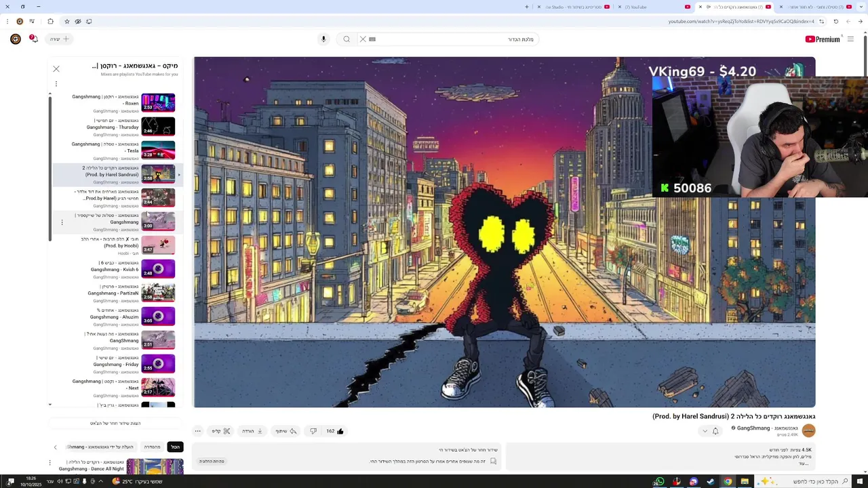Create a clip with scissors button
The width and height of the screenshot is (868, 488).
click(x=221, y=431)
